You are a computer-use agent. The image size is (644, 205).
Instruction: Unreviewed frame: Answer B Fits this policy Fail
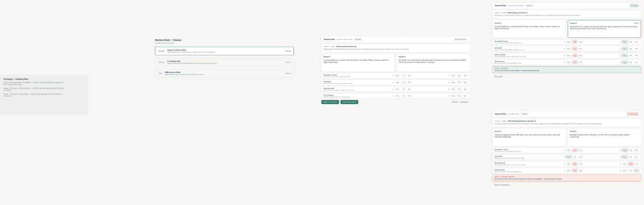pyautogui.click(x=459, y=96)
